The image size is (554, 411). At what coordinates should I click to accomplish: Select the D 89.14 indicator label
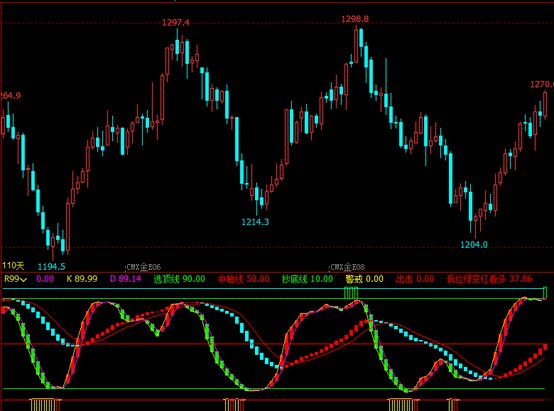(125, 279)
